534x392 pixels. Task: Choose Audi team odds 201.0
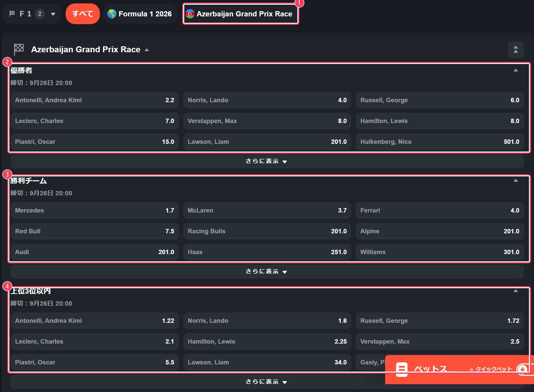95,252
